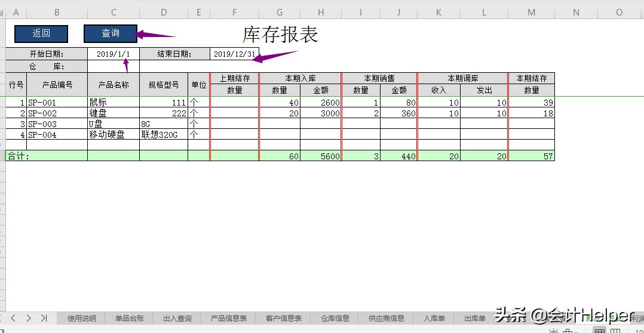
Task: Select column C header
Action: [x=114, y=13]
